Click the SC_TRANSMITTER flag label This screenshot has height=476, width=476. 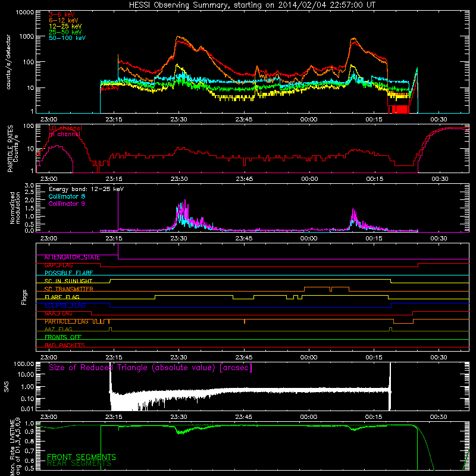(x=69, y=289)
